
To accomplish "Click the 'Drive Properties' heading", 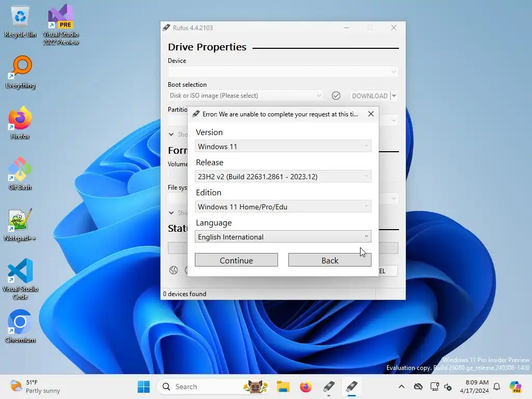I will pos(207,47).
